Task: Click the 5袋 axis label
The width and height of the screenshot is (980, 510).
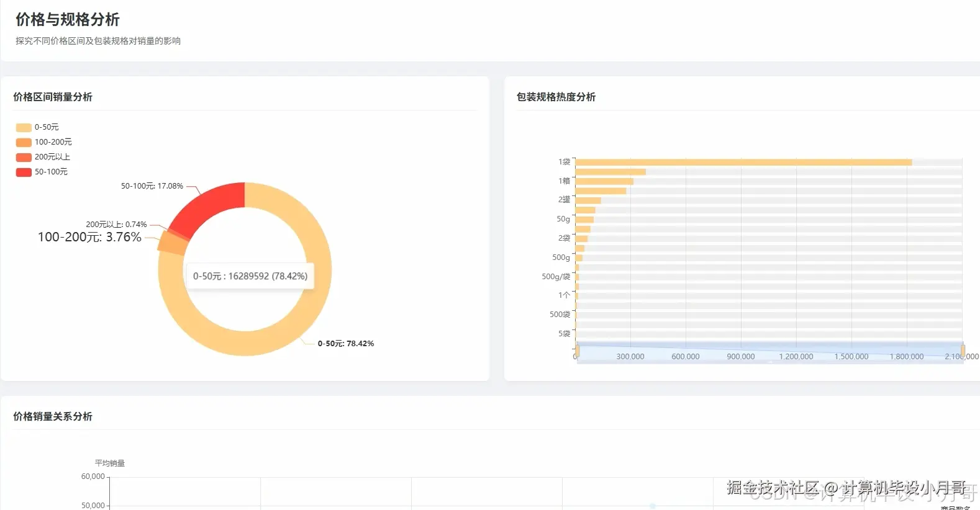Action: (564, 334)
